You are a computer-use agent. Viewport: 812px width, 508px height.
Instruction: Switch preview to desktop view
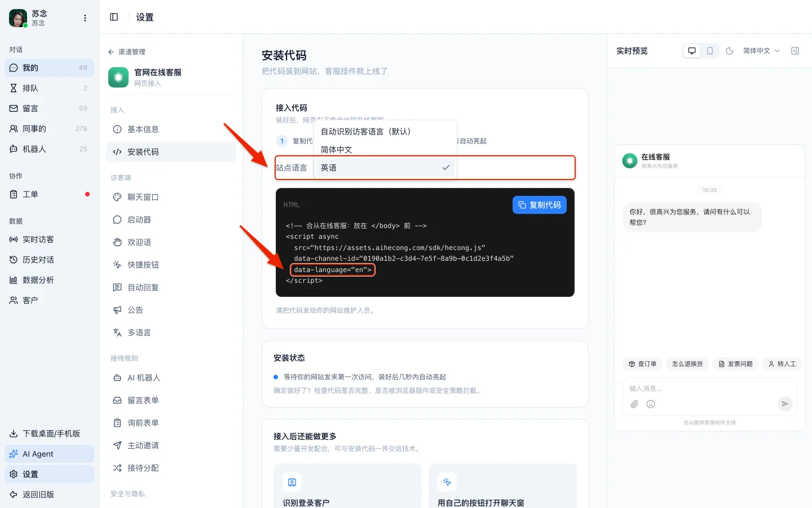click(x=692, y=51)
